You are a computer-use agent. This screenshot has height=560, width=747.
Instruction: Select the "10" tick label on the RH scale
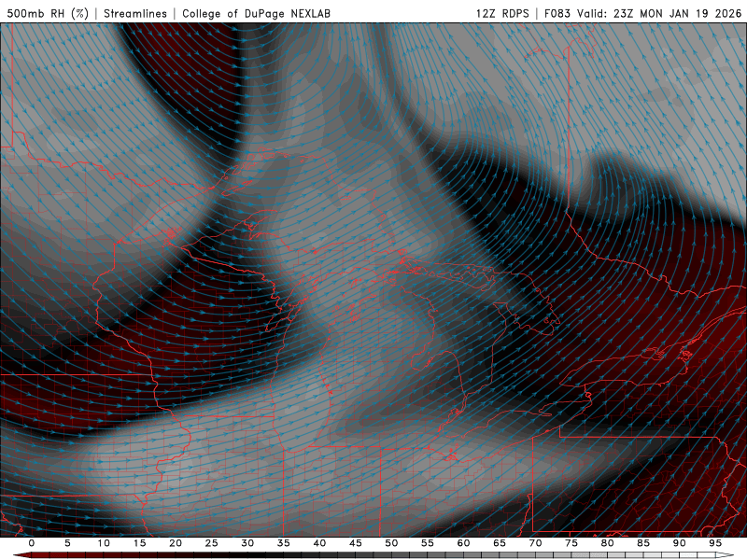(x=104, y=543)
